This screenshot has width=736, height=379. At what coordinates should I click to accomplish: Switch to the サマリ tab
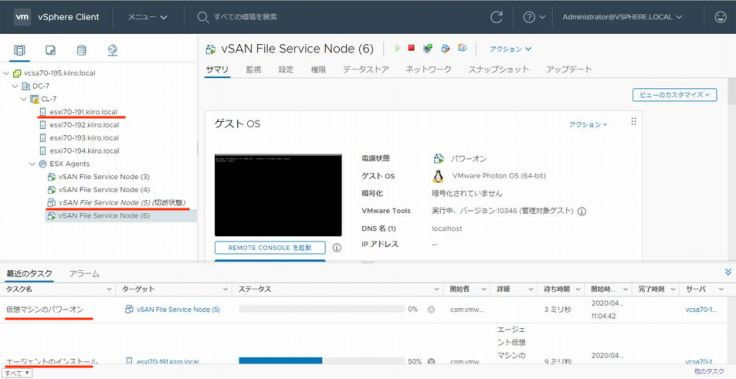pos(217,70)
